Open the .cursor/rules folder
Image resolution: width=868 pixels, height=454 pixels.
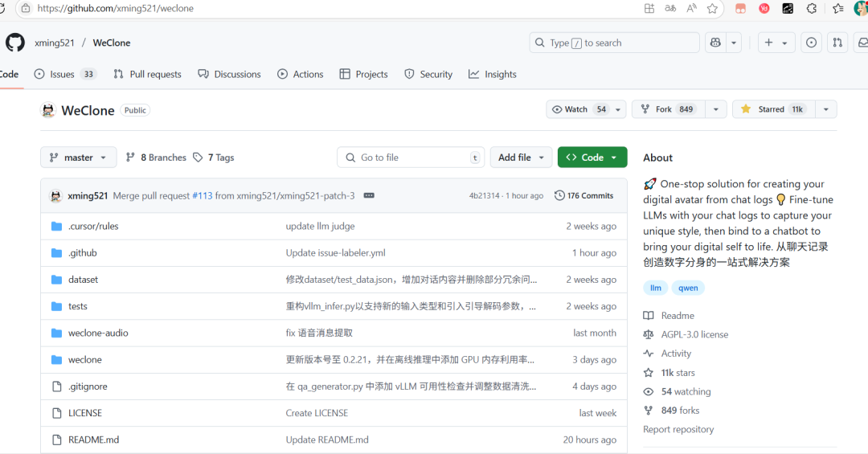click(93, 226)
